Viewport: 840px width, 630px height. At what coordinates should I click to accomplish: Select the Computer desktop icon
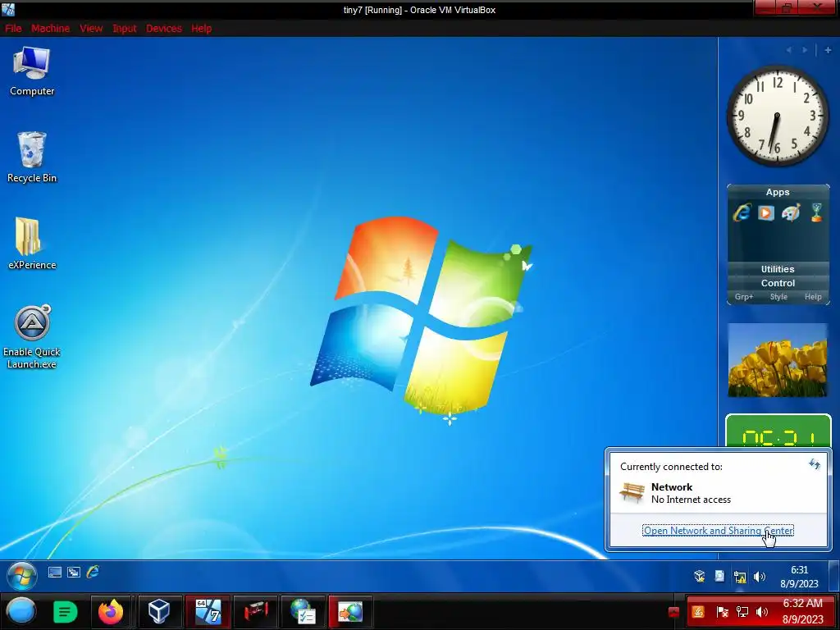(32, 71)
